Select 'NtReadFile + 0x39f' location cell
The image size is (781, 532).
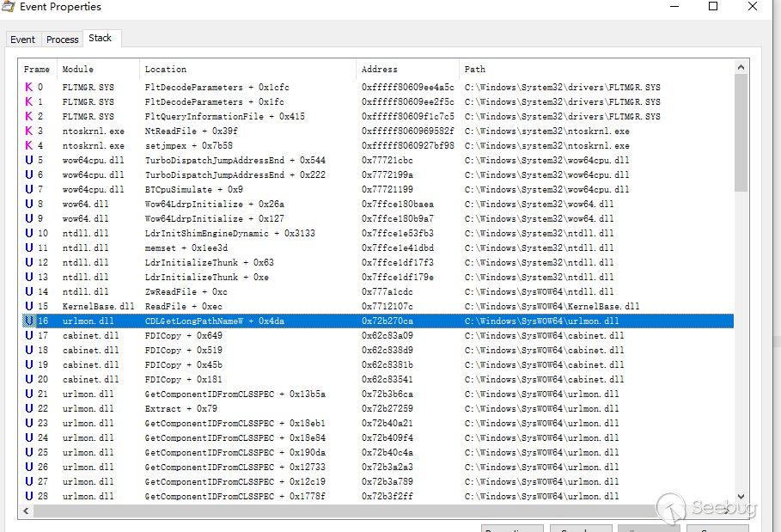pos(192,131)
